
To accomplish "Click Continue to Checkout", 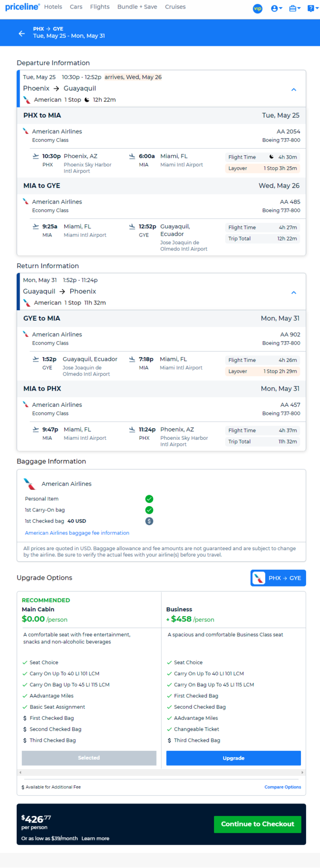I will 257,824.
